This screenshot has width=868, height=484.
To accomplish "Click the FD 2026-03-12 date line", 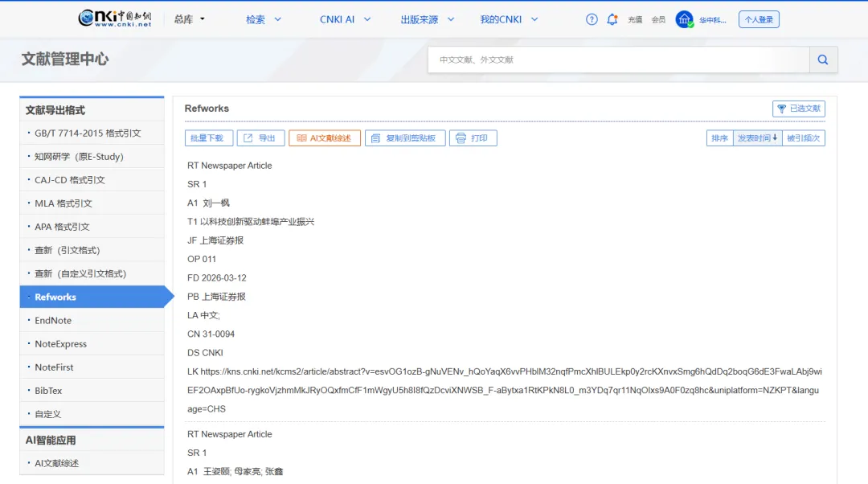I will coord(216,277).
